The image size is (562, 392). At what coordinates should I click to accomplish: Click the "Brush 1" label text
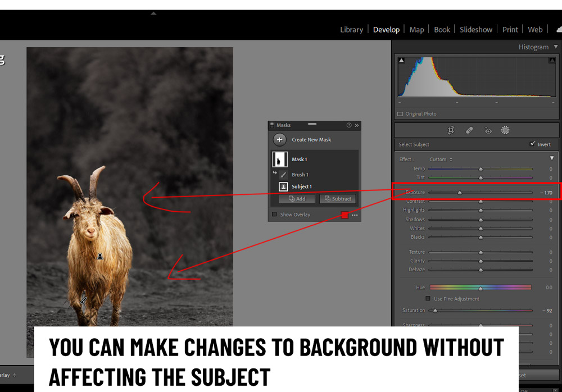point(300,175)
